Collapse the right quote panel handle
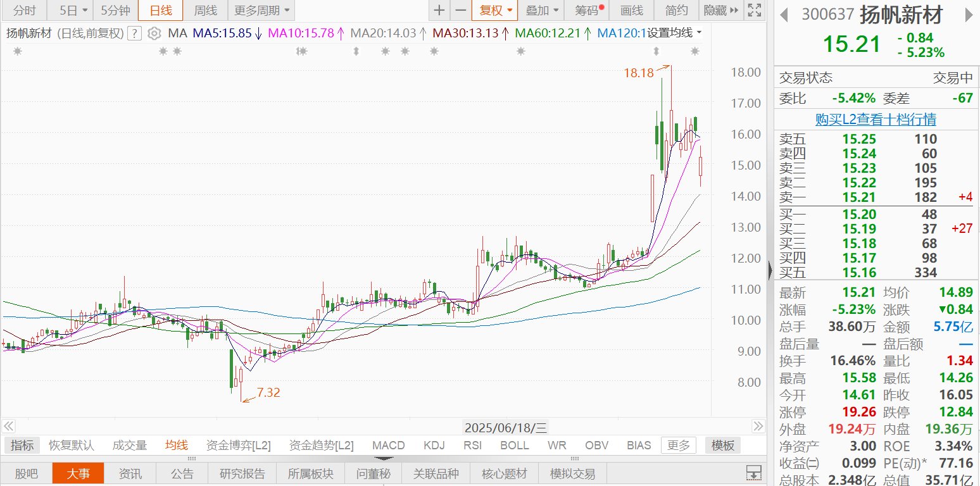Screen dimensions: 980x486 point(770,271)
